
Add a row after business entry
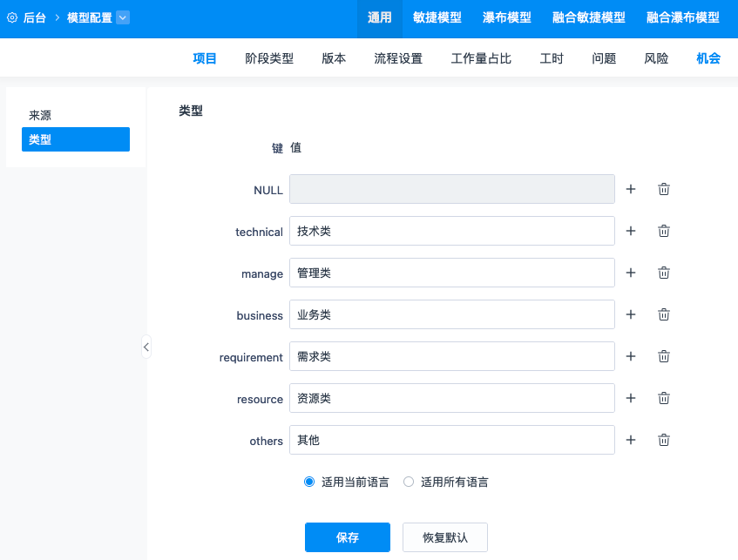631,314
